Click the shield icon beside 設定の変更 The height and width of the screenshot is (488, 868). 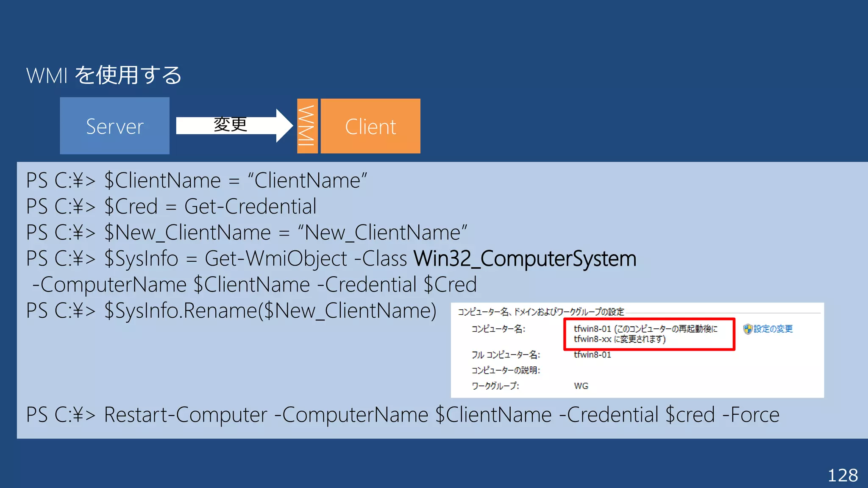tap(748, 329)
